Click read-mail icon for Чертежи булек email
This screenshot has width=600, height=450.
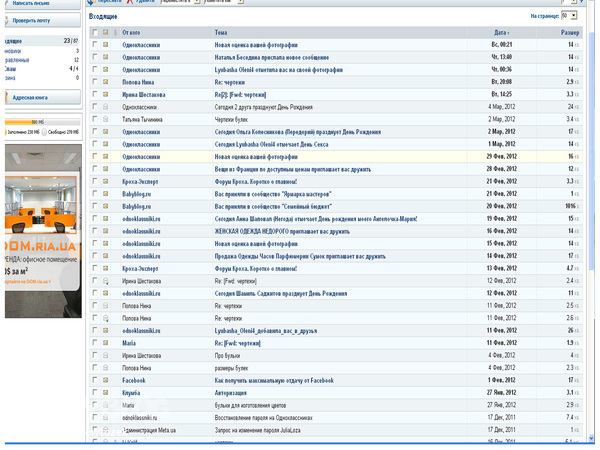106,119
